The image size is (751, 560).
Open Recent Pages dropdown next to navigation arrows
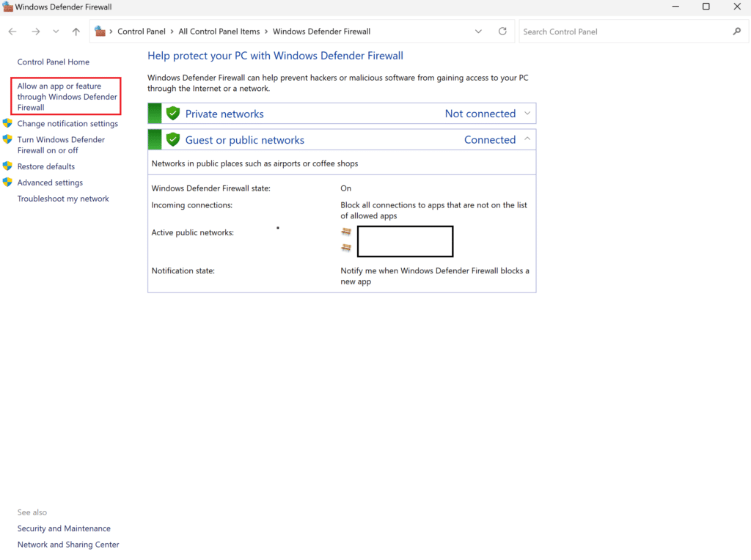56,32
